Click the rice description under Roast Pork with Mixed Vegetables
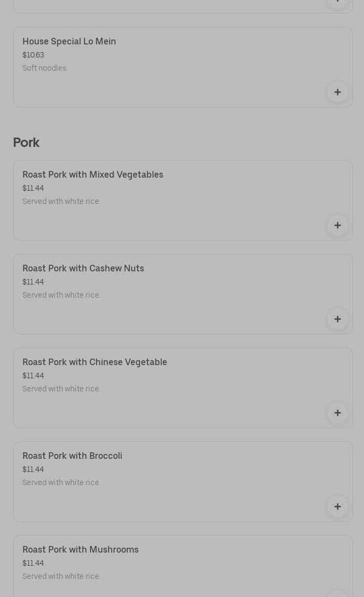This screenshot has height=597, width=364. pos(61,202)
